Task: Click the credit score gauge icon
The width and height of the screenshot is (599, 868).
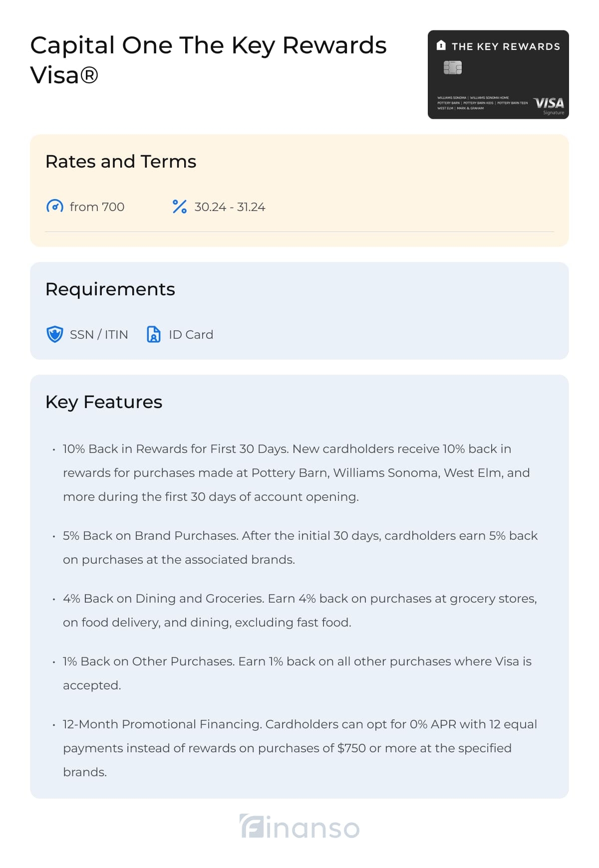Action: click(x=54, y=206)
